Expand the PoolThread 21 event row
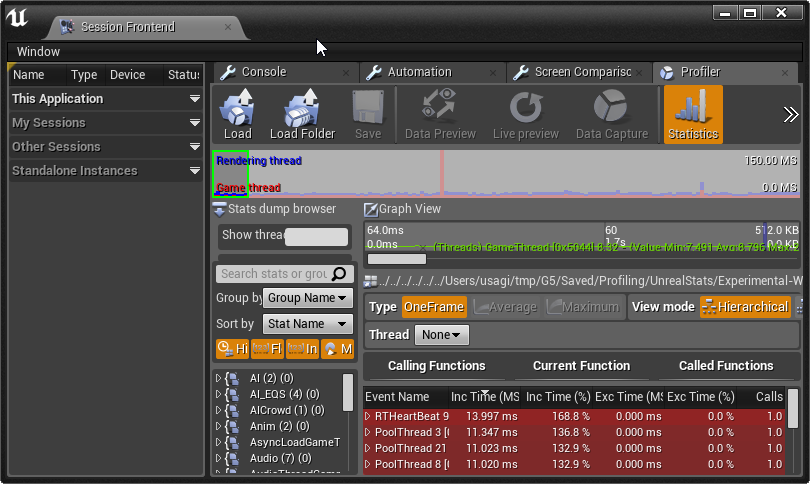 tap(368, 448)
